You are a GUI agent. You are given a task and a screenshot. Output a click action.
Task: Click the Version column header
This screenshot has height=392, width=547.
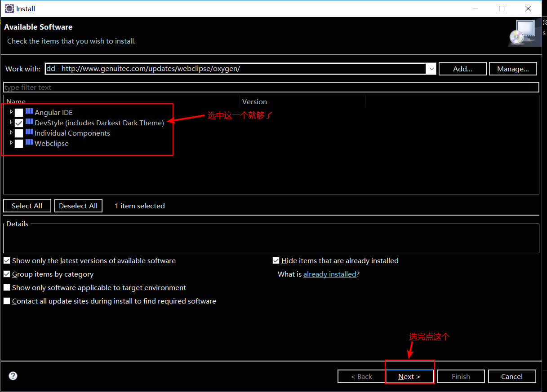[x=303, y=101]
